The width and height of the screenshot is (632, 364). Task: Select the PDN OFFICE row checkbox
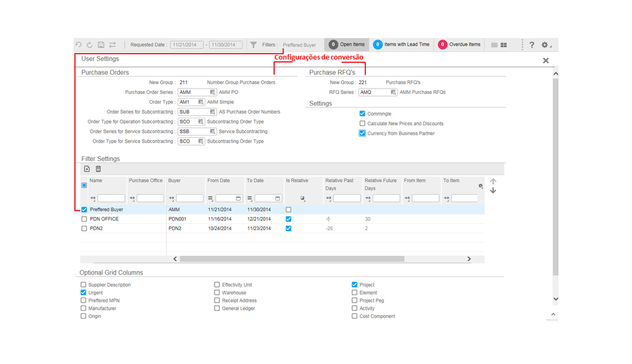click(84, 219)
